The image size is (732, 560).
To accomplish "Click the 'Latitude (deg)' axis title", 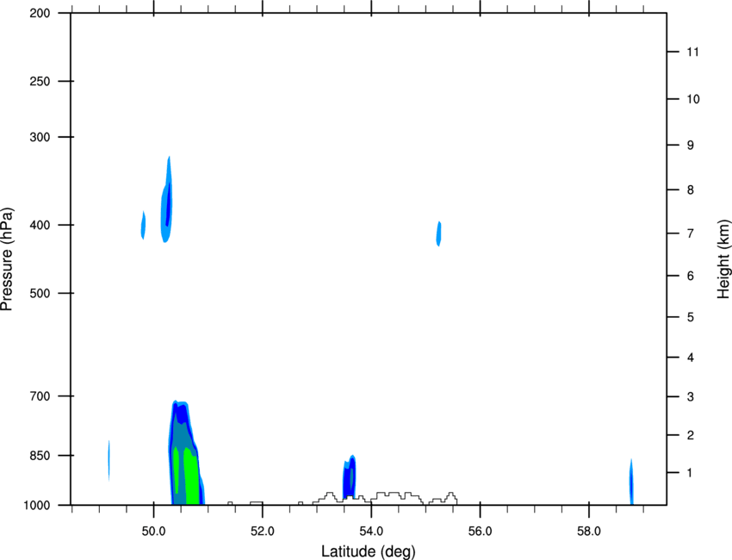I will click(x=368, y=551).
